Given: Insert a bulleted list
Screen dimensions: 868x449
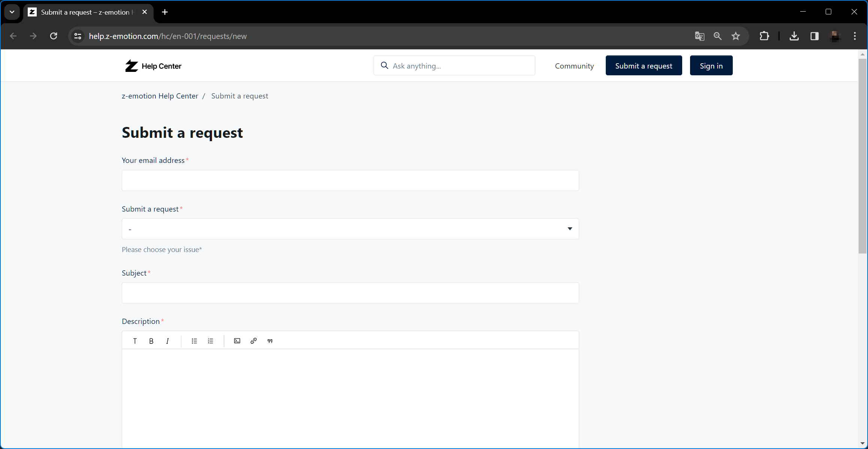Looking at the screenshot, I should point(194,341).
